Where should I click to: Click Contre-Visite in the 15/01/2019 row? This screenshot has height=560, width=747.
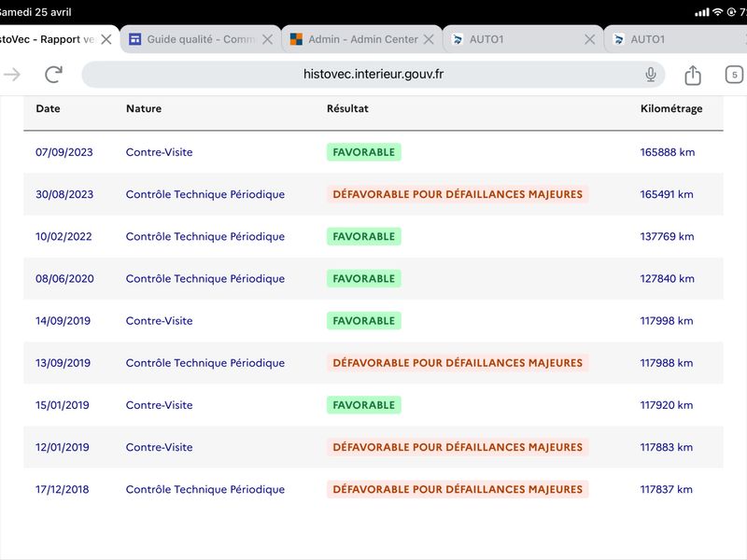159,405
